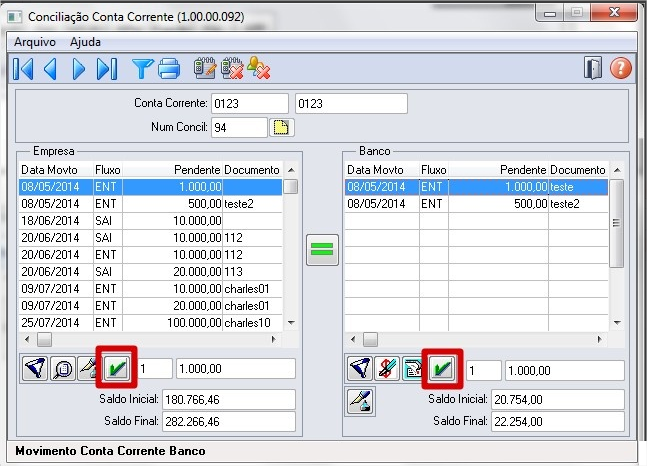Select Empresa row with document teste2
The height and width of the screenshot is (466, 647).
[x=151, y=204]
